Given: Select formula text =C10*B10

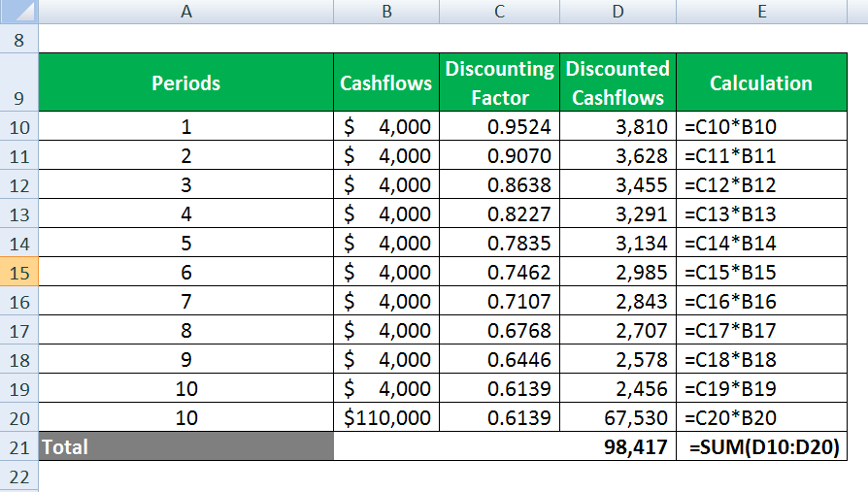Looking at the screenshot, I should [x=730, y=126].
